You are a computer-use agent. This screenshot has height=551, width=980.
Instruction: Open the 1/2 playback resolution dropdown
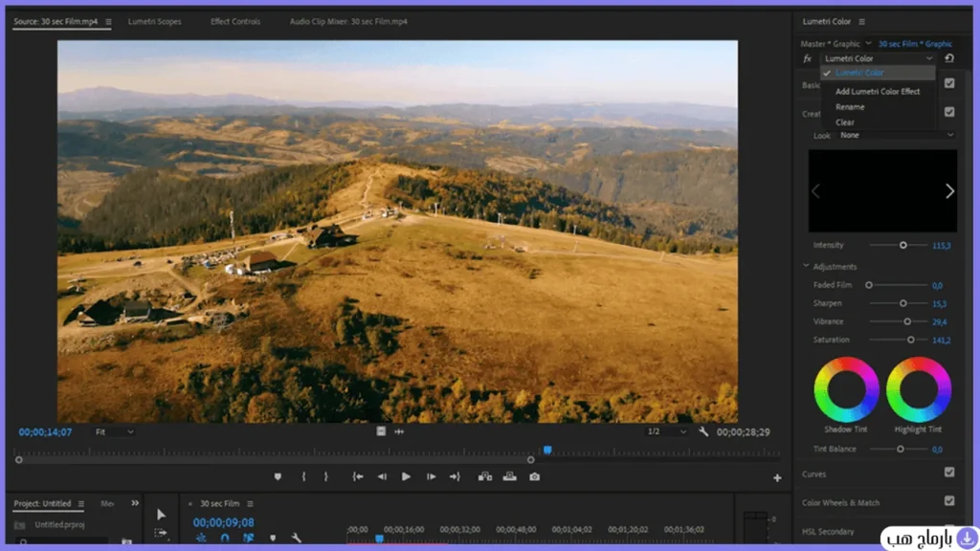[x=667, y=431]
